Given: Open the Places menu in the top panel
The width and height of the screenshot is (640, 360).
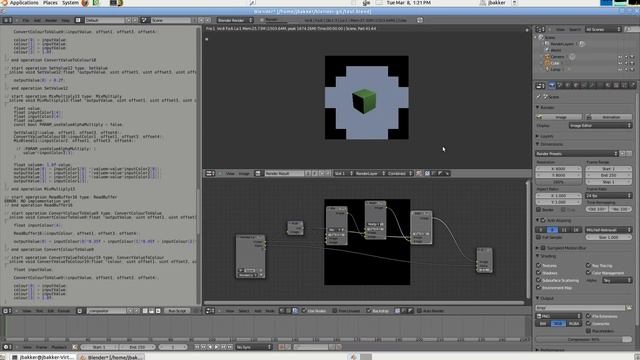Looking at the screenshot, I should 50,3.
